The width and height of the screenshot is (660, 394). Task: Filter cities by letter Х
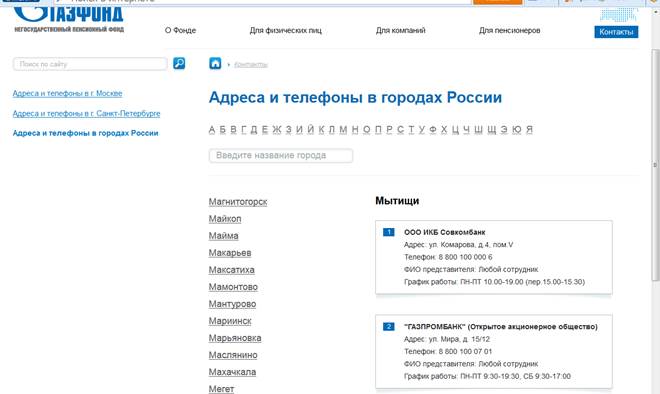444,130
